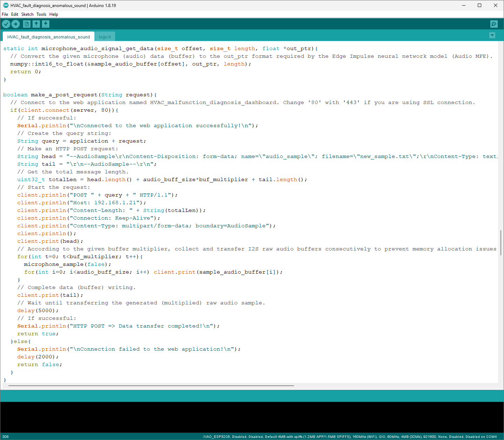Click the Open sketch up-arrow icon
The image size is (504, 440).
[x=36, y=24]
